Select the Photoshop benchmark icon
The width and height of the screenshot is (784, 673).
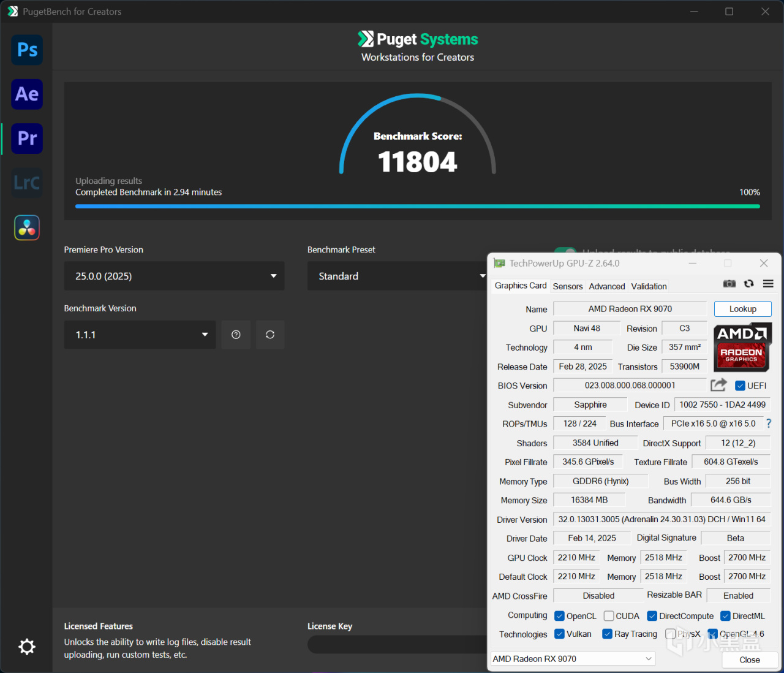(27, 50)
